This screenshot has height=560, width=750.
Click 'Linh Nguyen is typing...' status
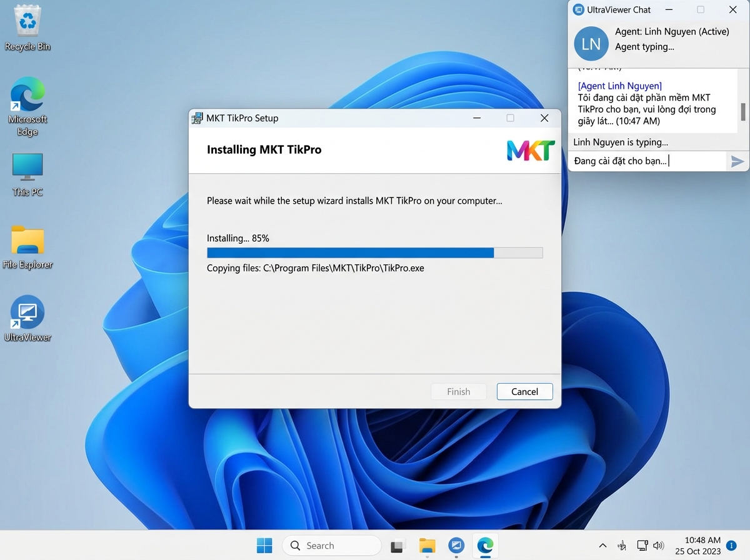621,142
